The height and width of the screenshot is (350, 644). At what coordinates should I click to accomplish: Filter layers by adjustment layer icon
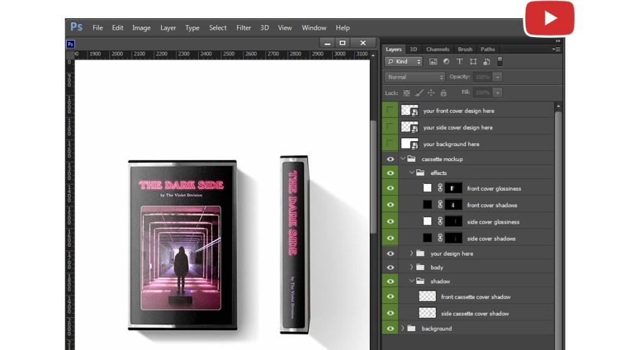pyautogui.click(x=446, y=62)
